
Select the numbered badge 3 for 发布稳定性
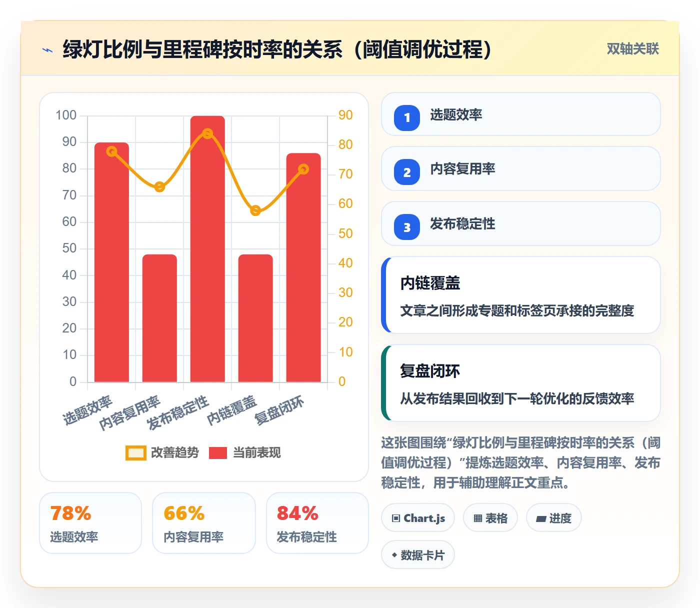[406, 227]
